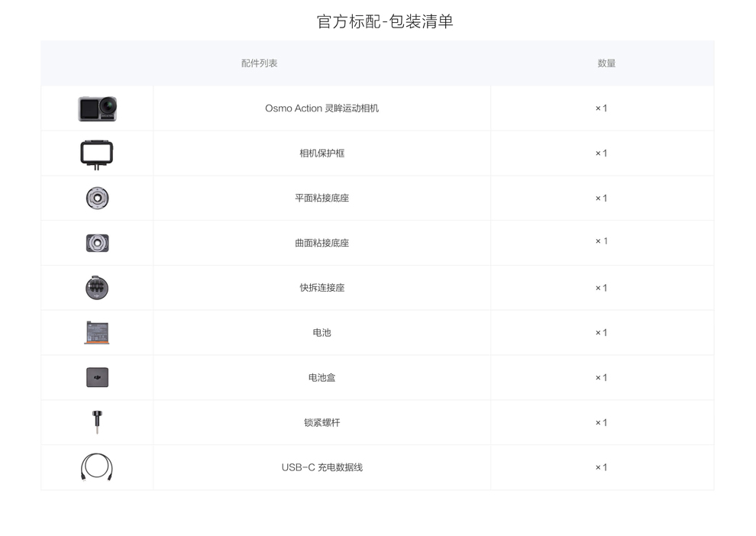This screenshot has height=536, width=756.
Task: Click the camera protective frame image
Action: [97, 155]
